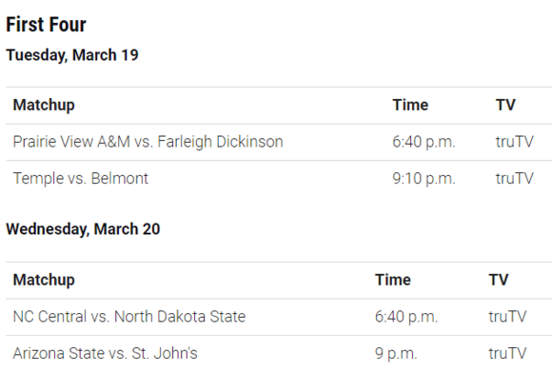This screenshot has height=392, width=552.
Task: Click NC Central vs. North Dakota State matchup
Action: [129, 317]
